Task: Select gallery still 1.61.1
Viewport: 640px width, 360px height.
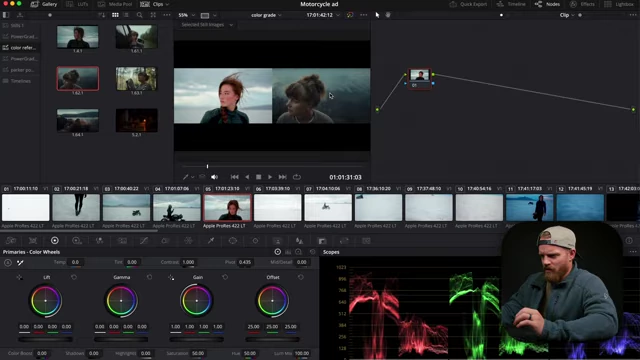Action: point(136,37)
